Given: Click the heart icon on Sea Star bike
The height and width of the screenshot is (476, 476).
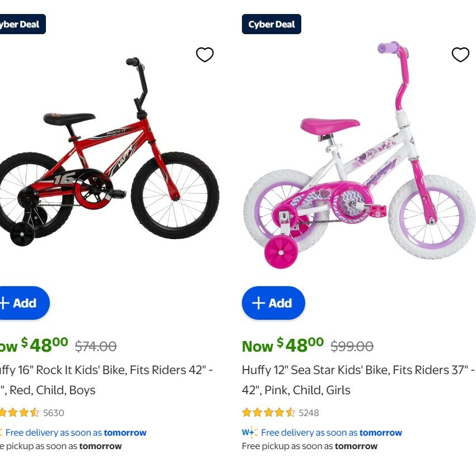Looking at the screenshot, I should click(460, 55).
